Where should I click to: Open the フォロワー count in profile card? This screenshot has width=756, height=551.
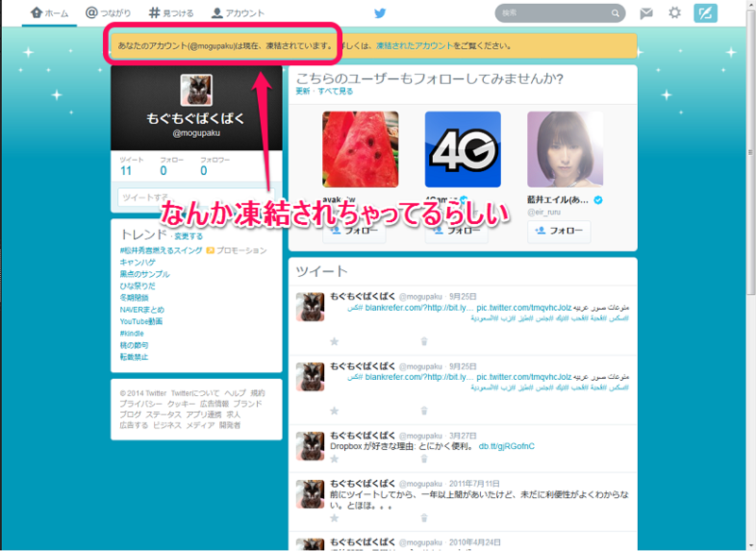(x=203, y=171)
